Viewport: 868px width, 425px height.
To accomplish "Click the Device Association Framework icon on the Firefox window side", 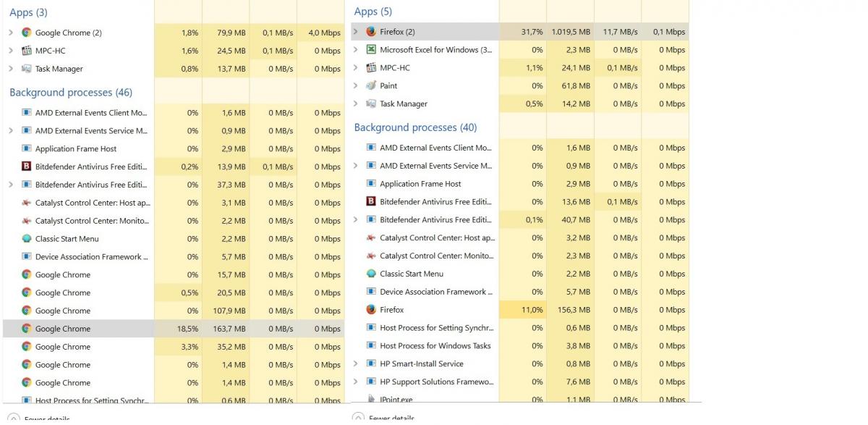I will 371,292.
